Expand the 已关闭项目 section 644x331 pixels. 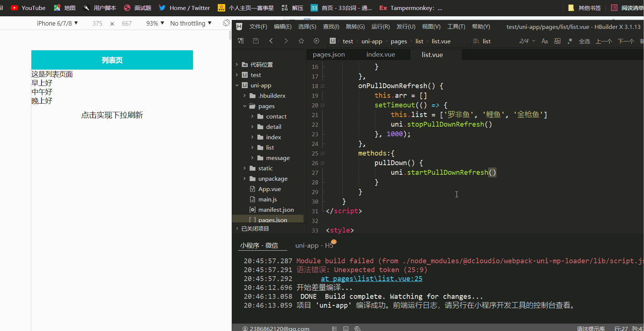point(237,228)
